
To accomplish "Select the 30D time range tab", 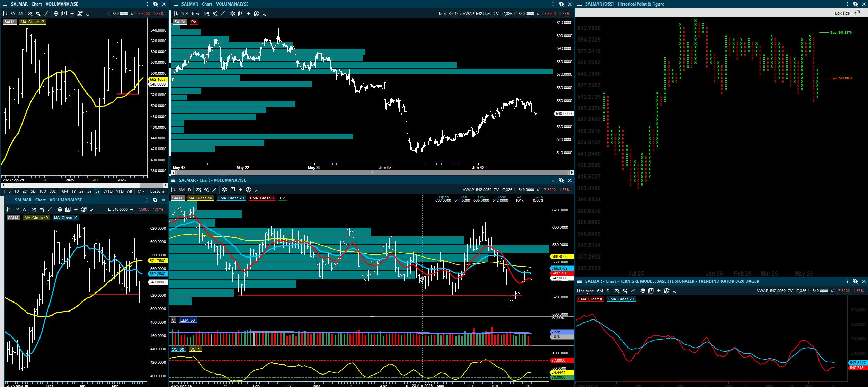I will tap(53, 191).
